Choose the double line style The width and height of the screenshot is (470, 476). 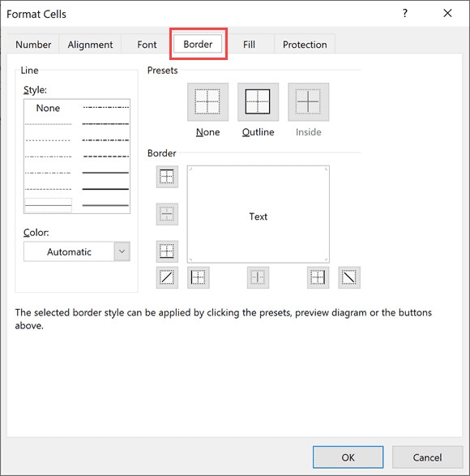coord(105,205)
